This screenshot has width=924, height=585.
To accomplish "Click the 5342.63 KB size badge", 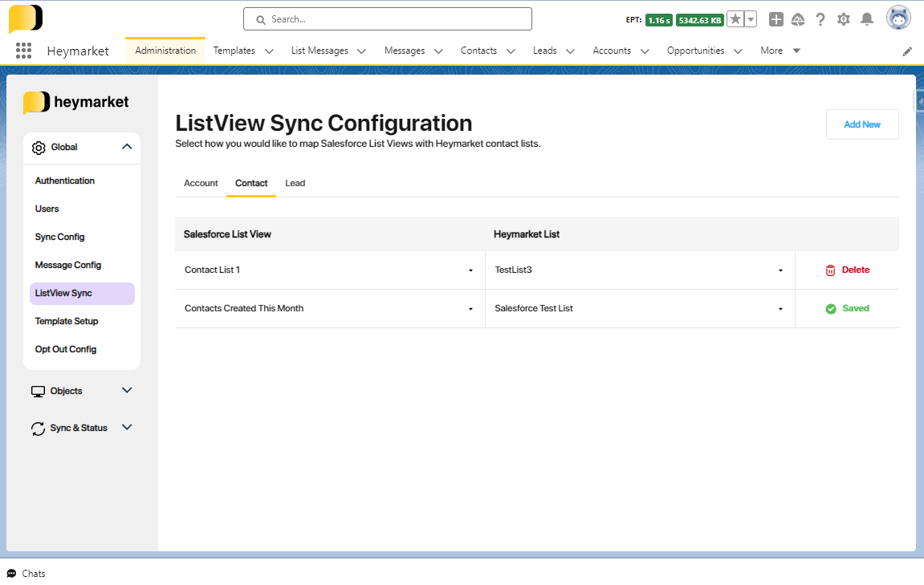I will pyautogui.click(x=699, y=20).
